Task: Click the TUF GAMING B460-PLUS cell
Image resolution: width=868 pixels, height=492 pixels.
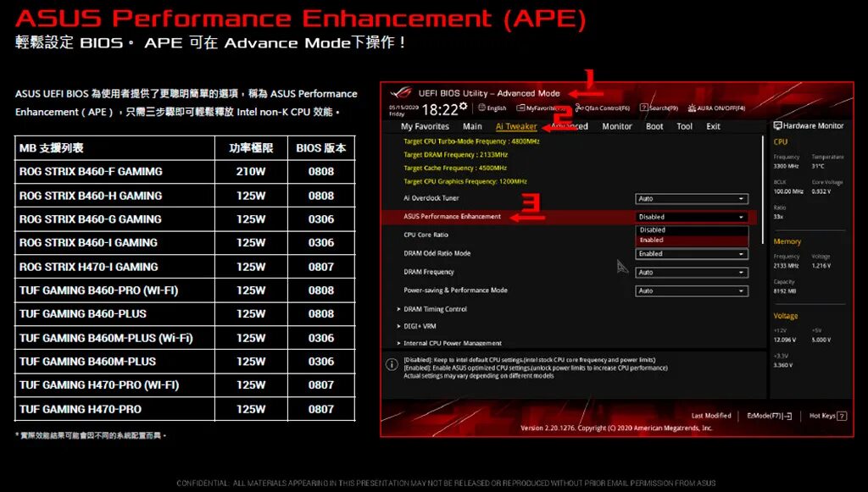Action: tap(114, 314)
